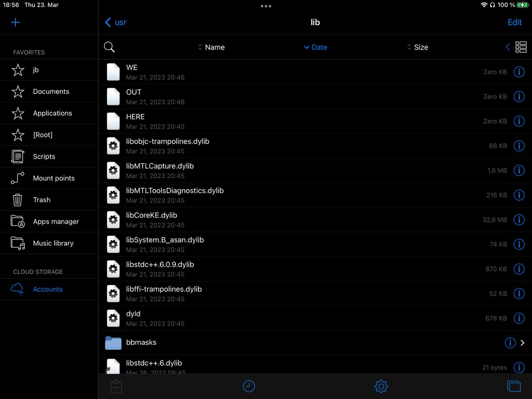Select the file named HERE
532x399 pixels.
(x=135, y=117)
